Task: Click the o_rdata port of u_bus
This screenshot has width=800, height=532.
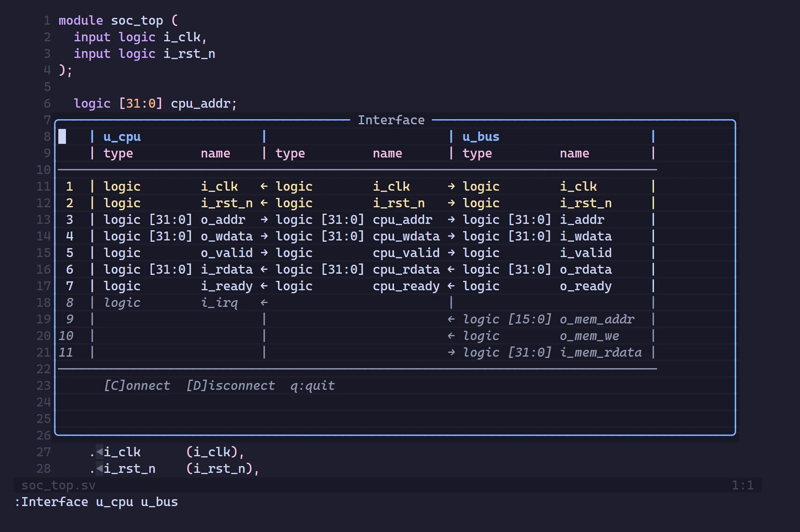Action: click(x=586, y=269)
